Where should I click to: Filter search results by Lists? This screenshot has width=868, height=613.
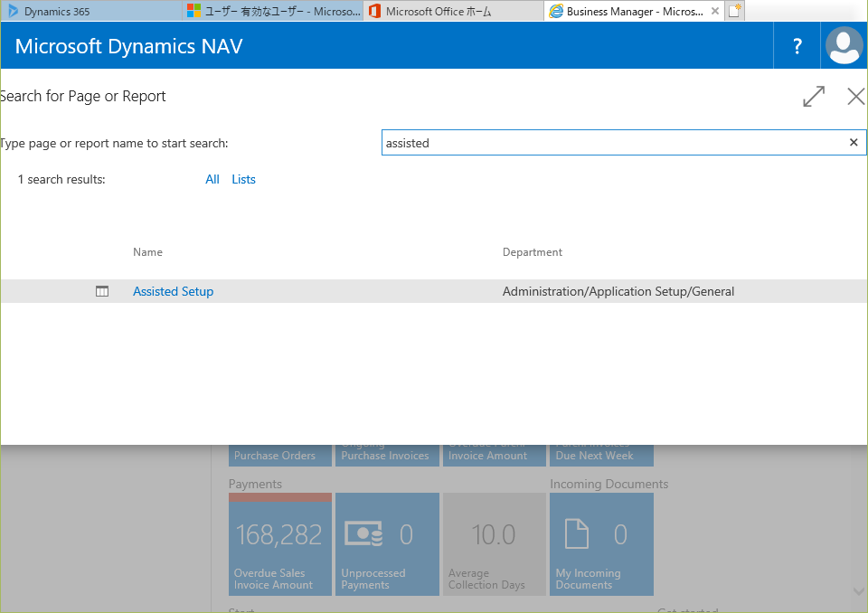pyautogui.click(x=243, y=179)
